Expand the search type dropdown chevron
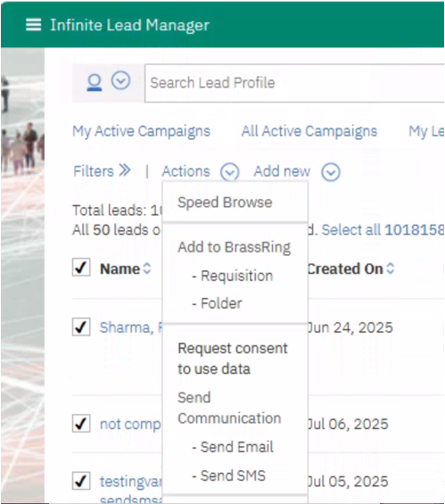Viewport: 445px width, 504px height. point(120,80)
